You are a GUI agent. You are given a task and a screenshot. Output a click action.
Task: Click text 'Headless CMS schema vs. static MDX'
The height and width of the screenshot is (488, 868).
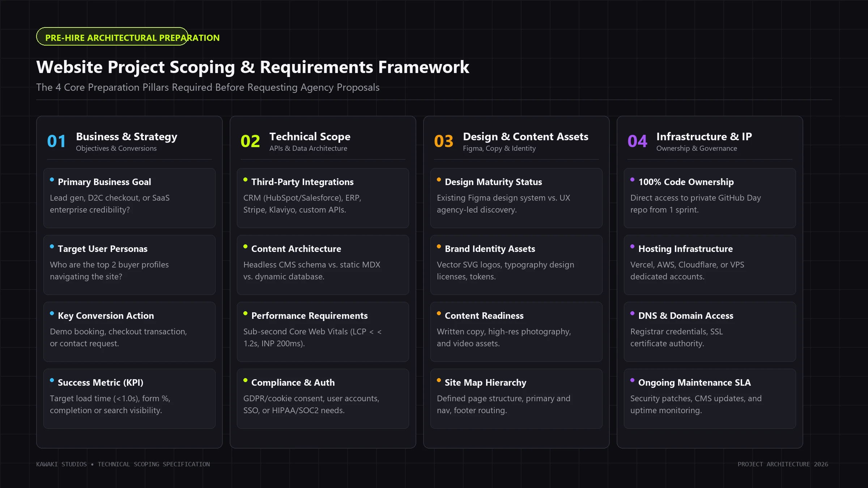point(312,265)
